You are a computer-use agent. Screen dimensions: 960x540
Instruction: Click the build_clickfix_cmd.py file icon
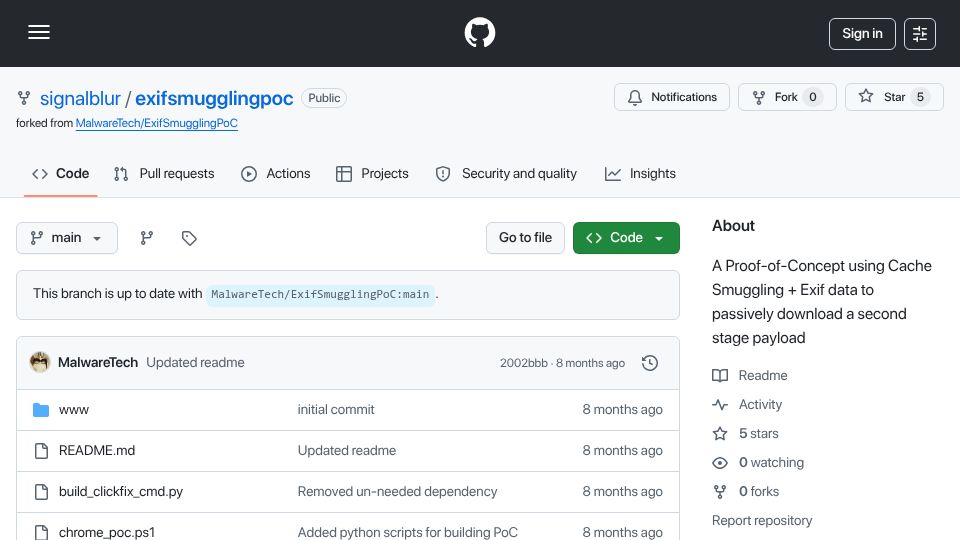(x=41, y=492)
